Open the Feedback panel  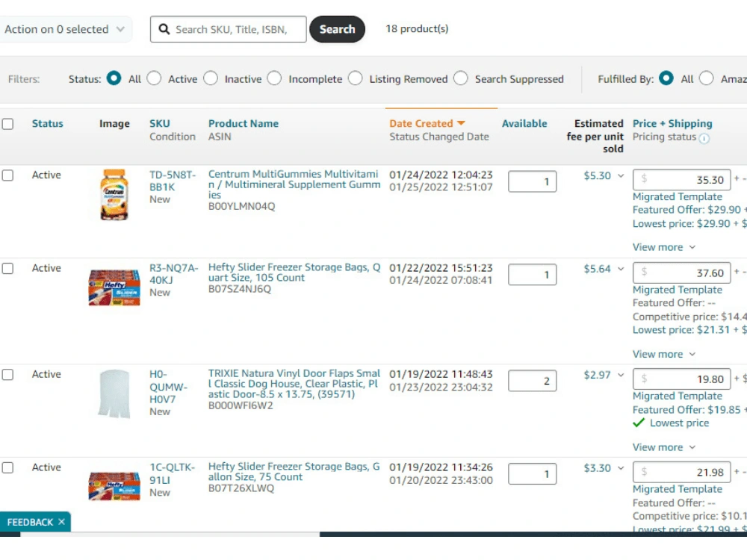[30, 522]
